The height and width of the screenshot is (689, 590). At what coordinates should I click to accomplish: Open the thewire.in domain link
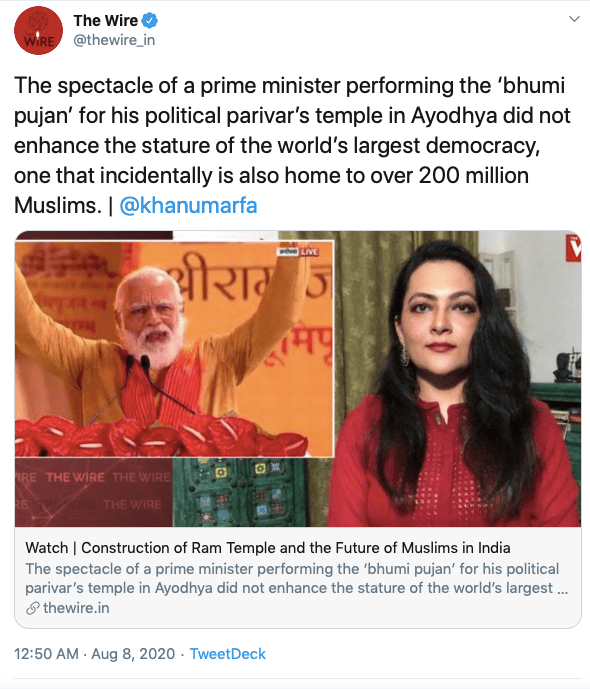pyautogui.click(x=76, y=608)
